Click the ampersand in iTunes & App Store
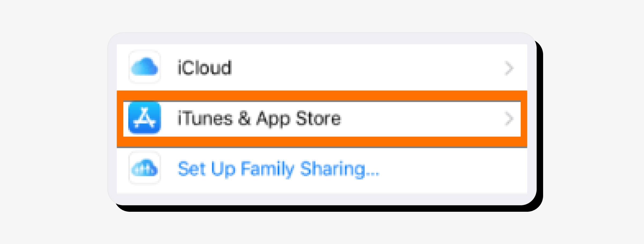Viewport: 644px width, 244px height. [244, 118]
